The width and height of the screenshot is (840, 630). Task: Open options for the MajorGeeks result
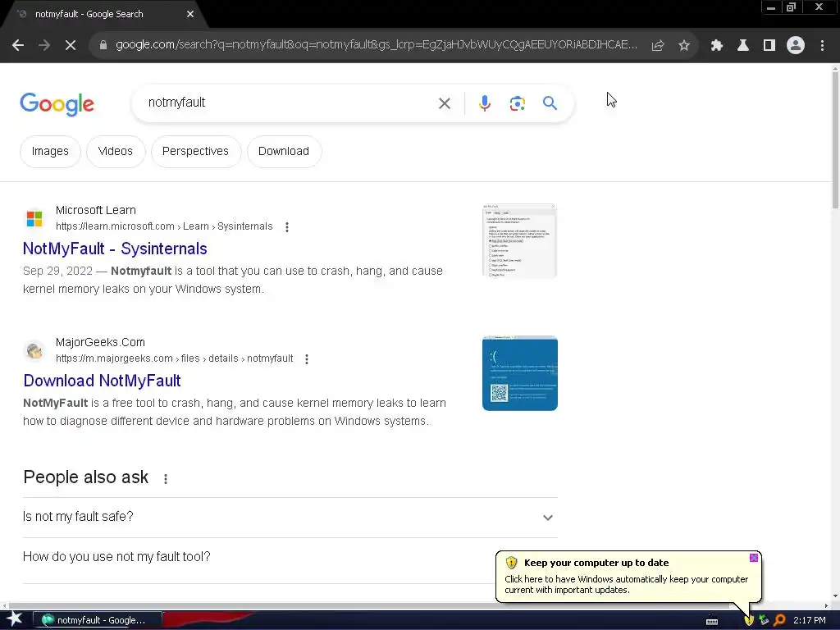coord(307,359)
